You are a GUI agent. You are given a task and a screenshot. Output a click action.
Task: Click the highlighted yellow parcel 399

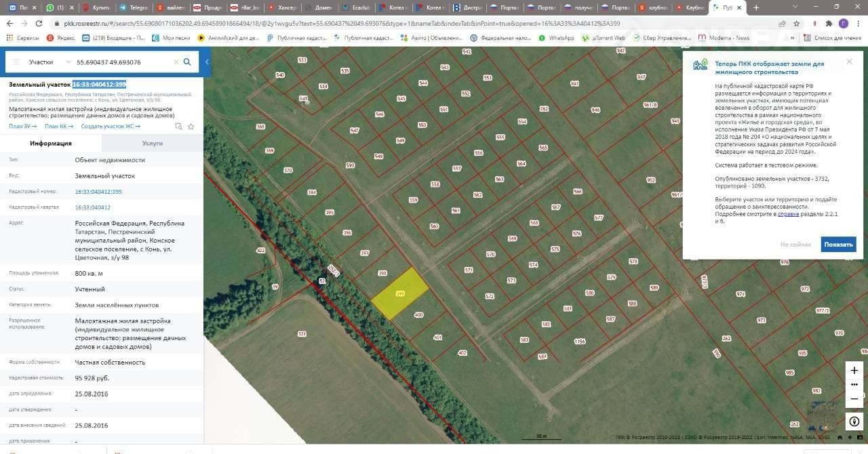[400, 293]
